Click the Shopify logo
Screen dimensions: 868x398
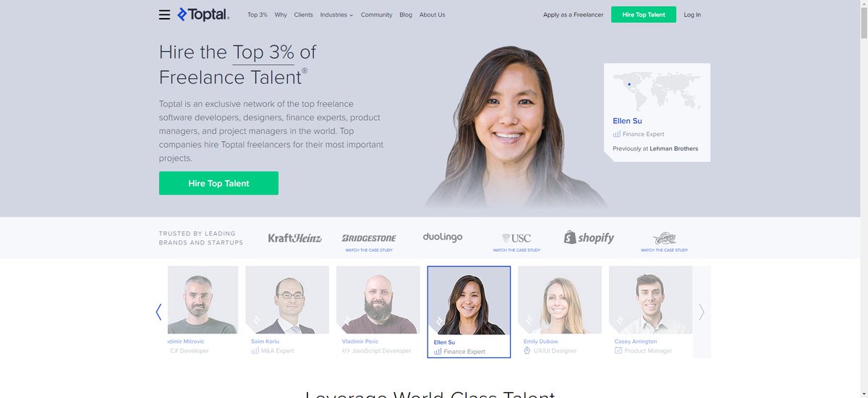click(x=589, y=237)
